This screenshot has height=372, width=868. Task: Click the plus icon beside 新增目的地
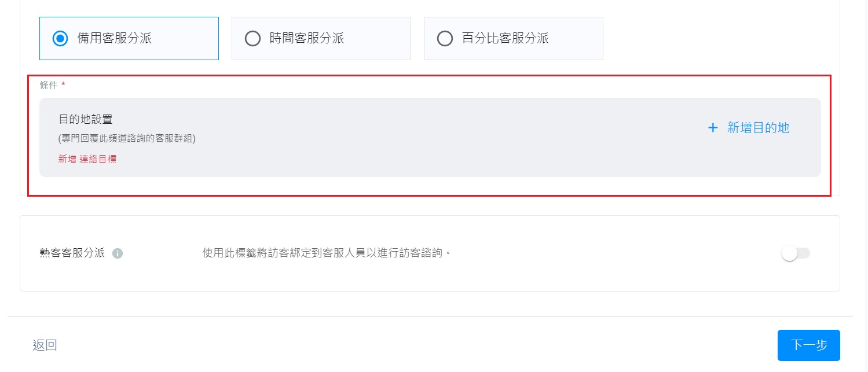pyautogui.click(x=713, y=128)
